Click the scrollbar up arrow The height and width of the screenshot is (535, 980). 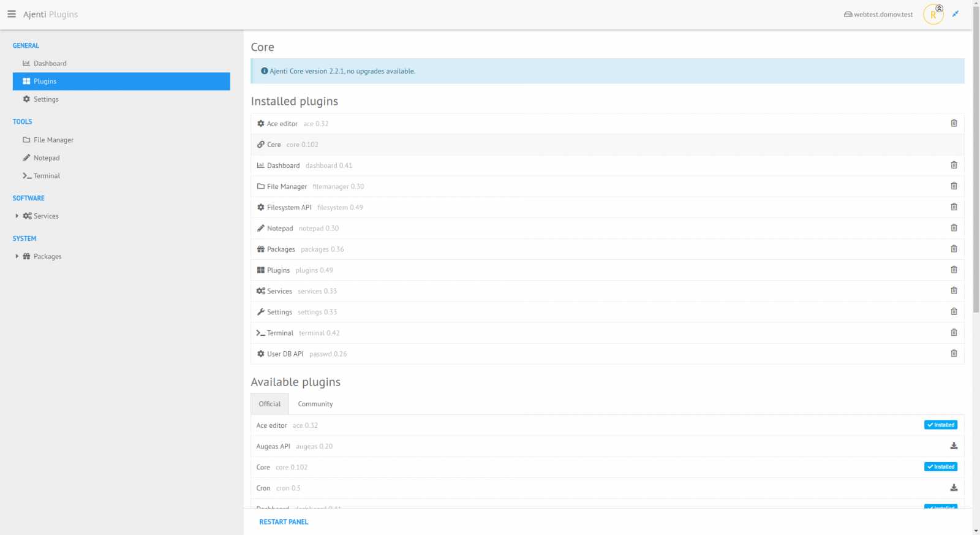tap(976, 3)
